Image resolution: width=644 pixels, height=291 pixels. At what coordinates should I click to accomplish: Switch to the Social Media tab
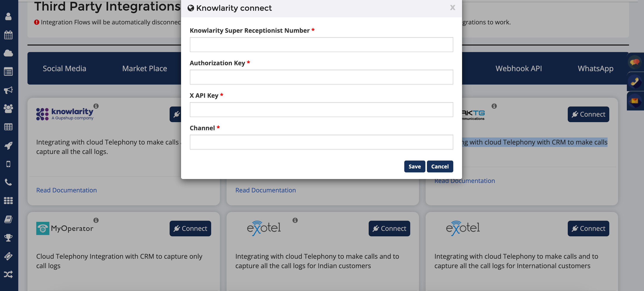(x=65, y=69)
